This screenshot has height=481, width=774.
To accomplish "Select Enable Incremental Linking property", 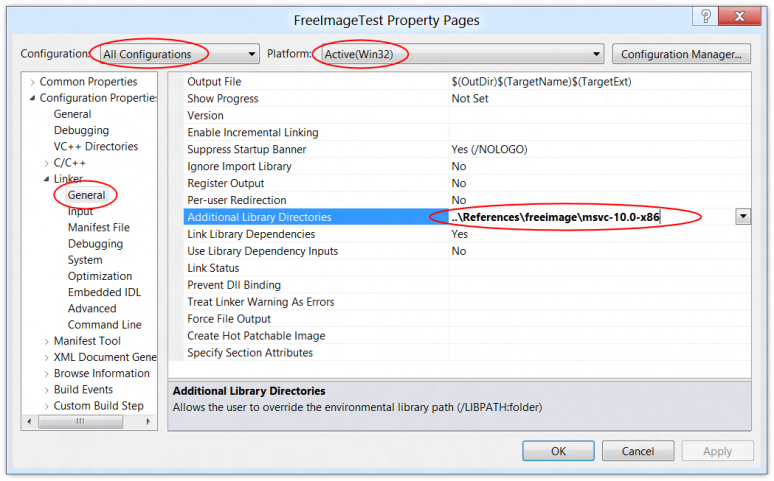I will pyautogui.click(x=467, y=132).
